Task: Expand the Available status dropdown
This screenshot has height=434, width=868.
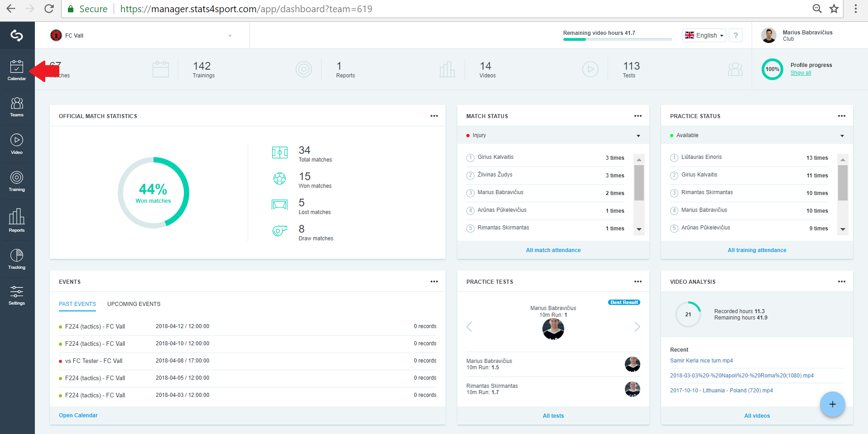Action: [x=757, y=135]
